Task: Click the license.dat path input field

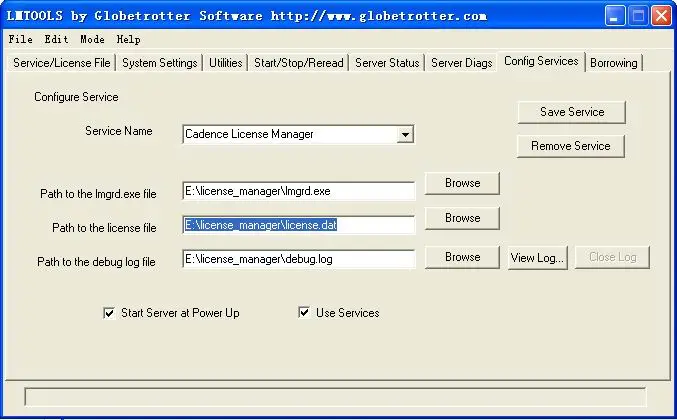Action: click(299, 225)
